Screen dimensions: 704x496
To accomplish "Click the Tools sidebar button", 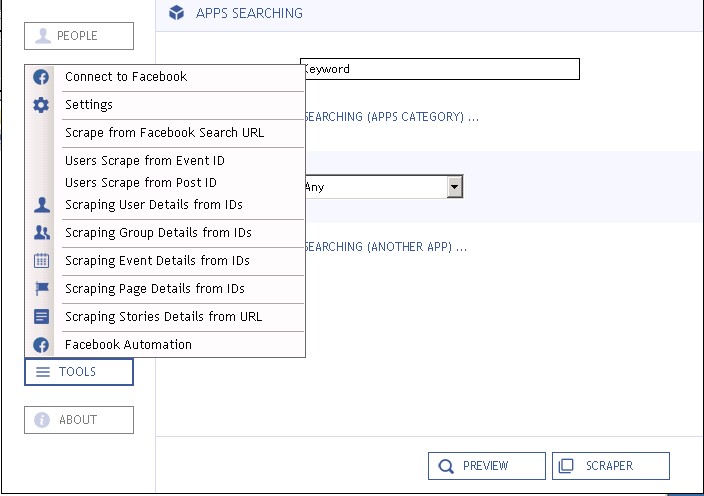I will click(x=79, y=372).
